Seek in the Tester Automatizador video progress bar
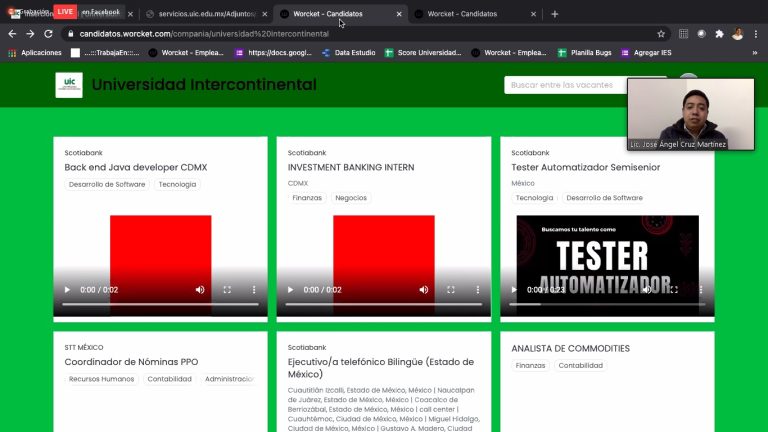Image resolution: width=768 pixels, height=432 pixels. [607, 304]
